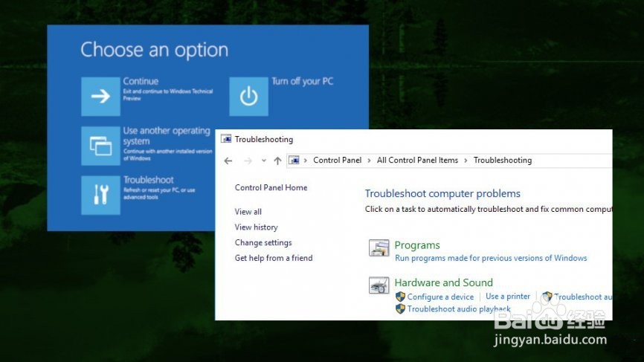Expand chevron before Control Panel breadcrumb
This screenshot has width=644, height=362.
coord(305,161)
